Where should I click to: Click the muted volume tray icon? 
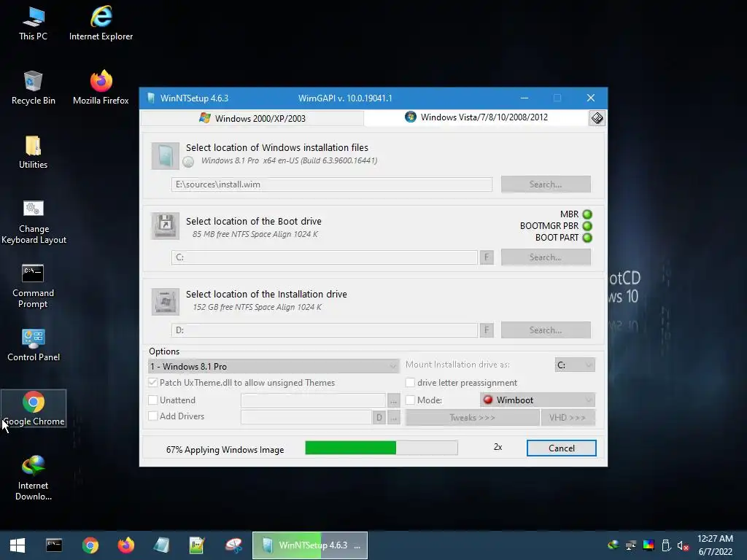pyautogui.click(x=683, y=545)
